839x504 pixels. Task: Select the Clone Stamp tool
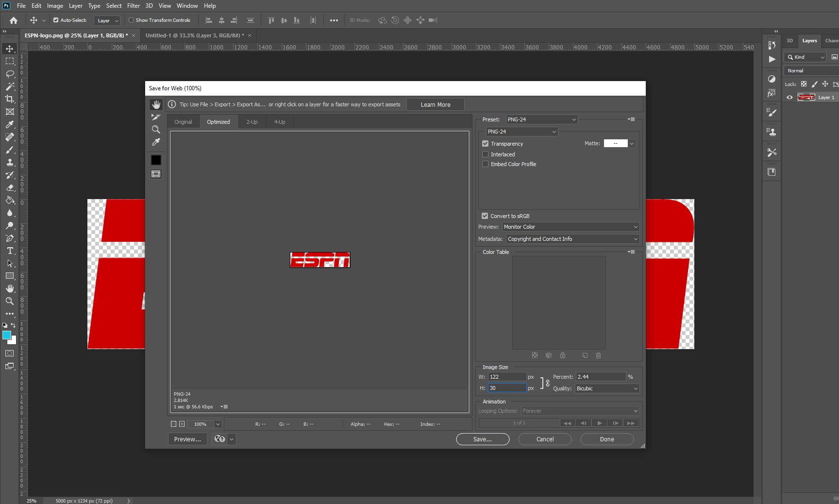pos(10,162)
